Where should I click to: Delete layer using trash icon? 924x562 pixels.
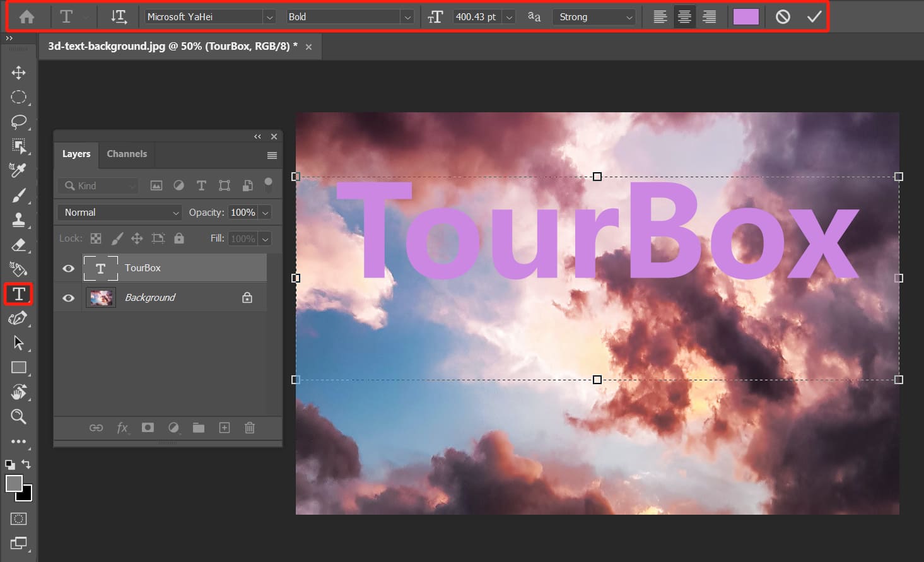[250, 428]
